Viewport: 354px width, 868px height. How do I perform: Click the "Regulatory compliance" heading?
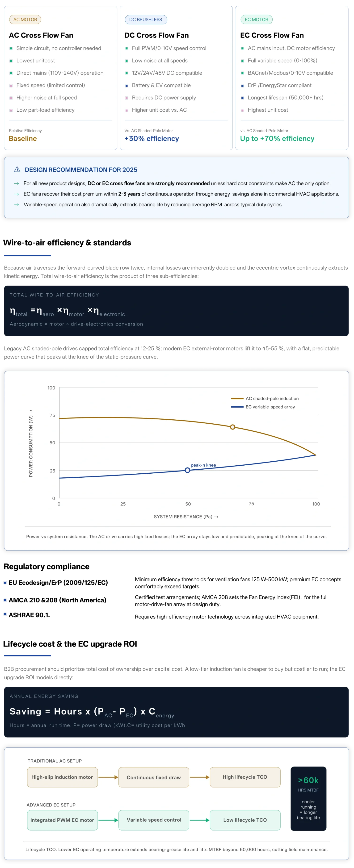point(46,566)
